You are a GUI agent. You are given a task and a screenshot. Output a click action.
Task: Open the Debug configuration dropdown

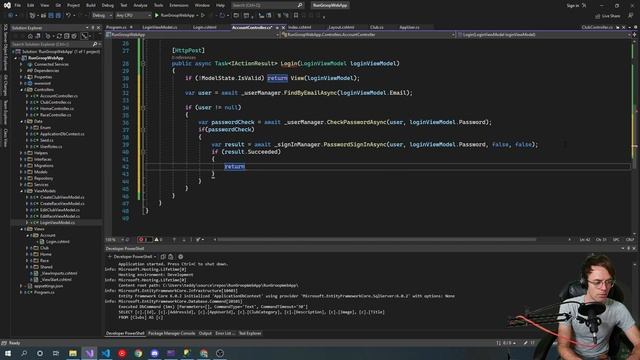102,16
